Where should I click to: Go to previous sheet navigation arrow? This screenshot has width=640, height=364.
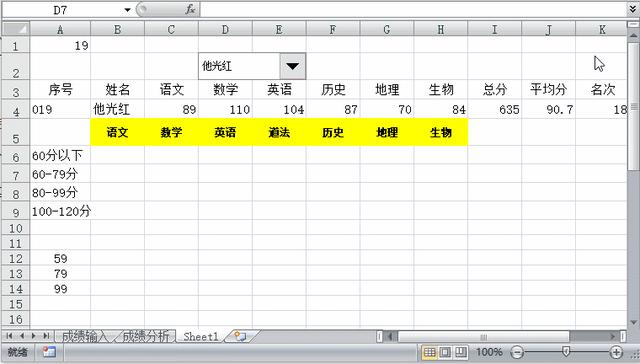(21, 336)
